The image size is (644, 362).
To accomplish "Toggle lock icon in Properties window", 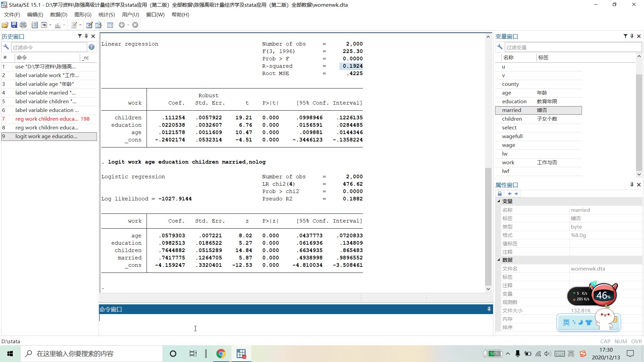I will tap(498, 193).
